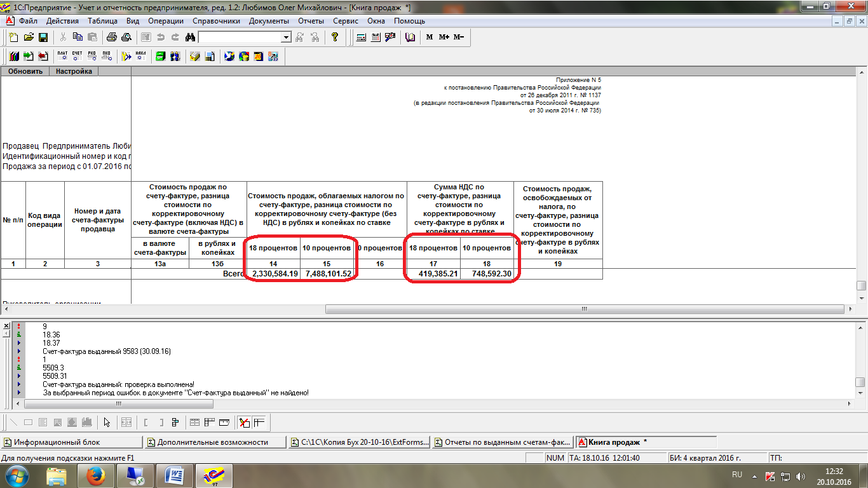Screen dimensions: 868x488
Task: Open the Справочники menu
Action: point(216,21)
